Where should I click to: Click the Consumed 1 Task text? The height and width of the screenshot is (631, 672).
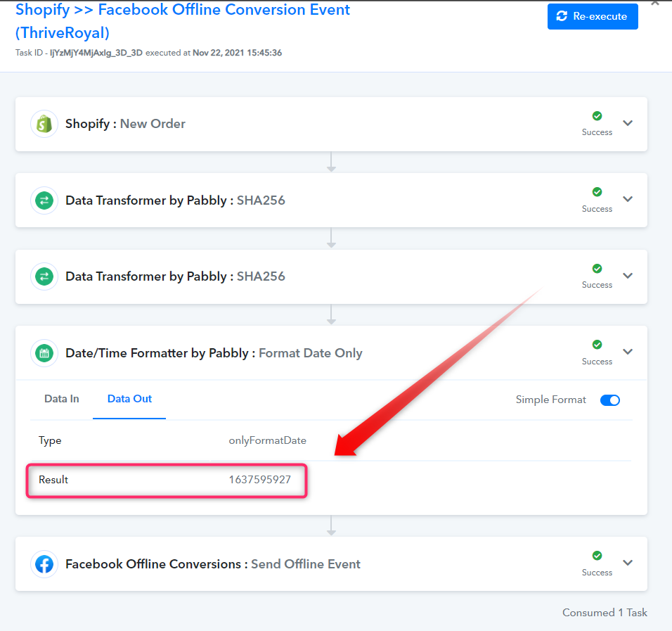[605, 613]
